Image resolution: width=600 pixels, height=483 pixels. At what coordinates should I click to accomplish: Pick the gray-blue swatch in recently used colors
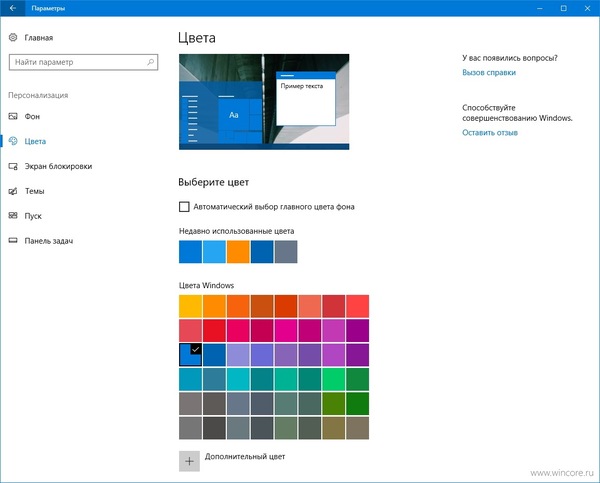click(286, 252)
